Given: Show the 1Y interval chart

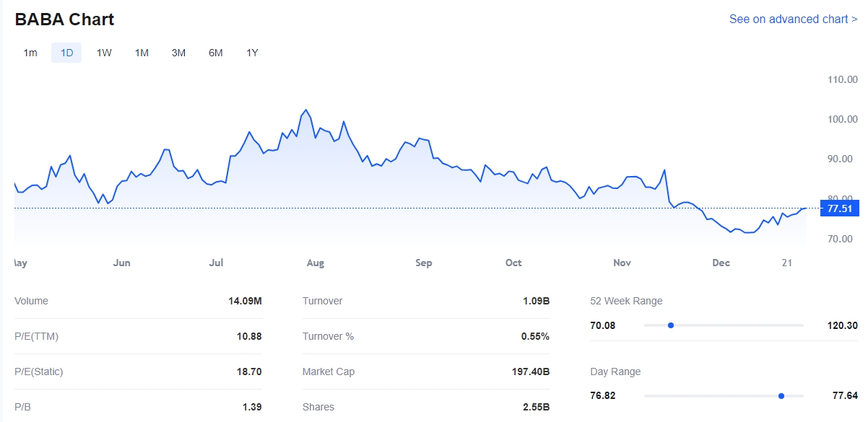Looking at the screenshot, I should tap(252, 53).
